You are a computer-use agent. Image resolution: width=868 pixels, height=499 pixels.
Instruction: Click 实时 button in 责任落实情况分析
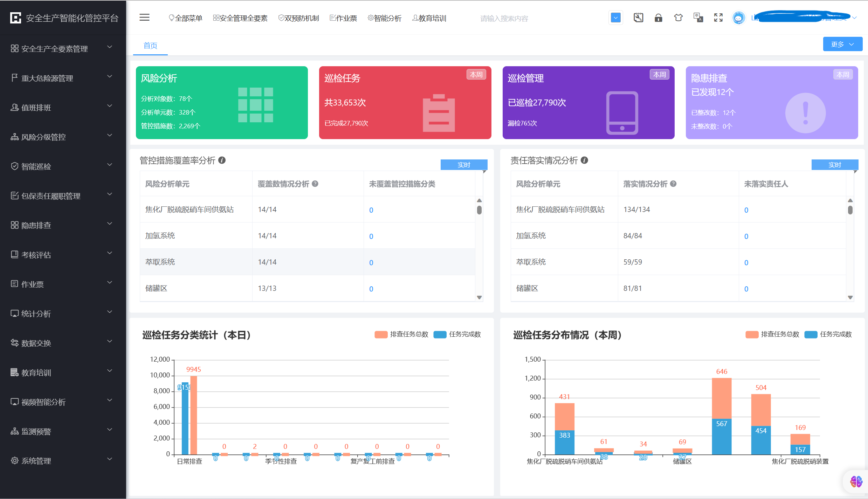click(835, 165)
